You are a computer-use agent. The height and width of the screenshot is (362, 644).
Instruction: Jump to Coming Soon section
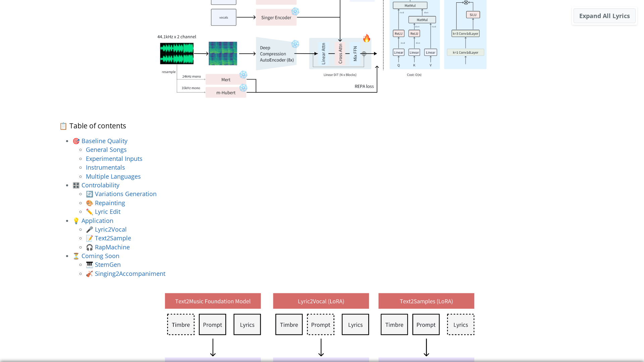[100, 256]
